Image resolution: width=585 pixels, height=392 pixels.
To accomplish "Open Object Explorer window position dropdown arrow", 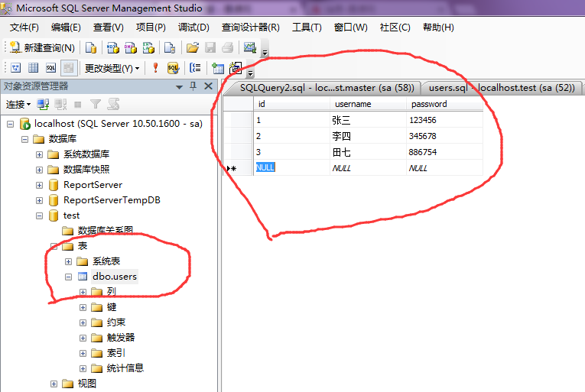I will [179, 87].
